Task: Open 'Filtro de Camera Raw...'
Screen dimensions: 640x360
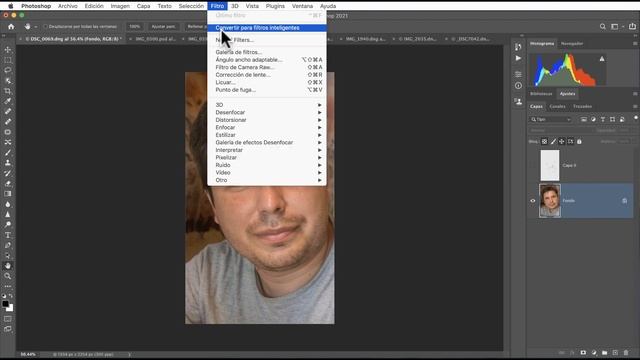Action: tap(267, 67)
